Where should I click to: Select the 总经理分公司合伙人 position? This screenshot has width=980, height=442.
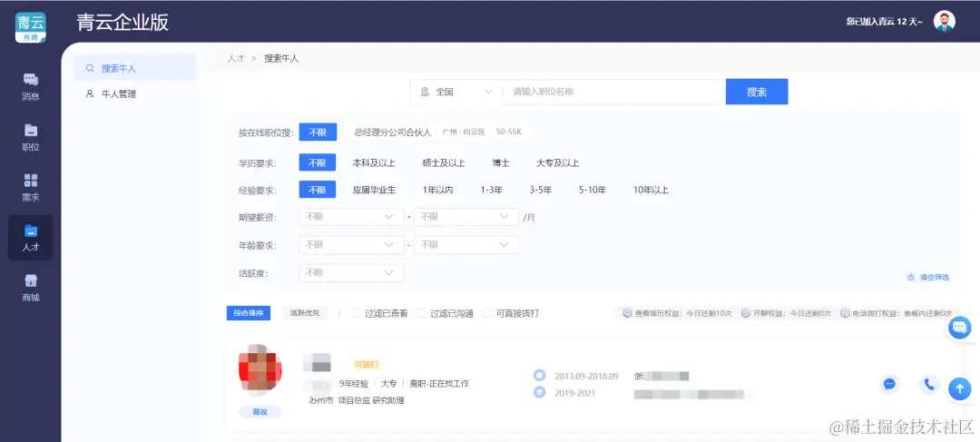click(393, 132)
